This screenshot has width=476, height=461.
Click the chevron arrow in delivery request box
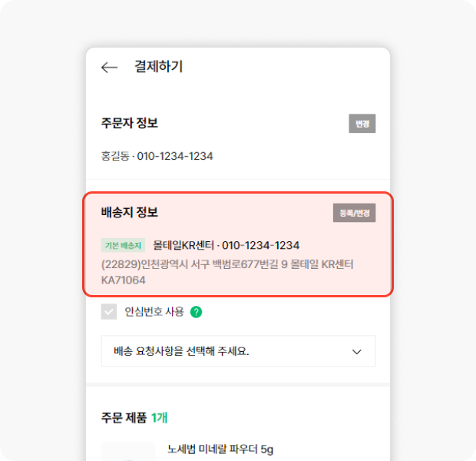click(356, 351)
